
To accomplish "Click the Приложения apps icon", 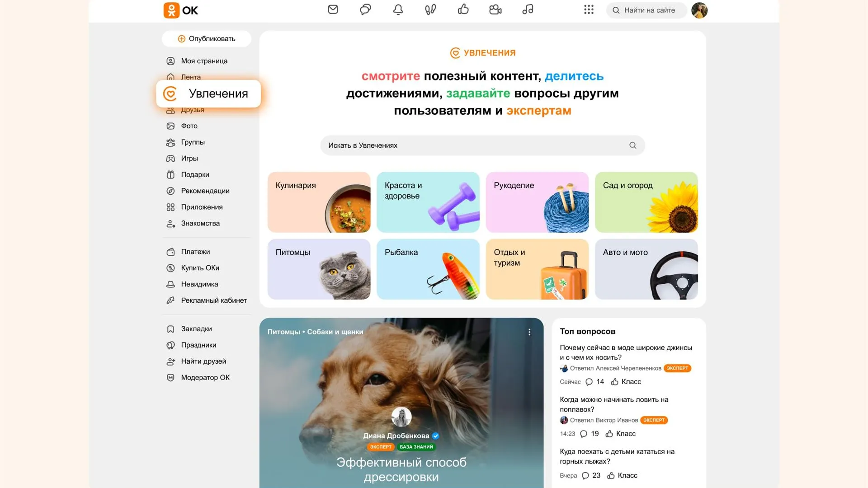I will pyautogui.click(x=170, y=207).
